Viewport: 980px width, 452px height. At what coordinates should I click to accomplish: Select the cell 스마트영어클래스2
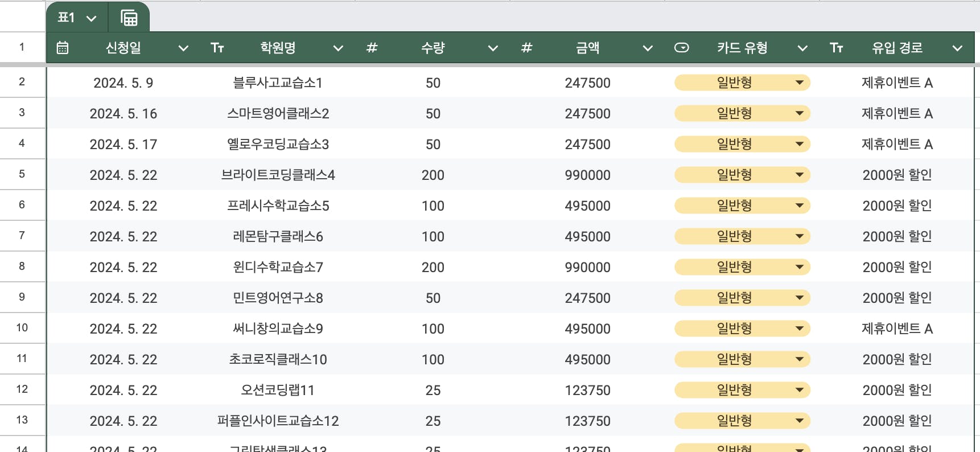(278, 114)
